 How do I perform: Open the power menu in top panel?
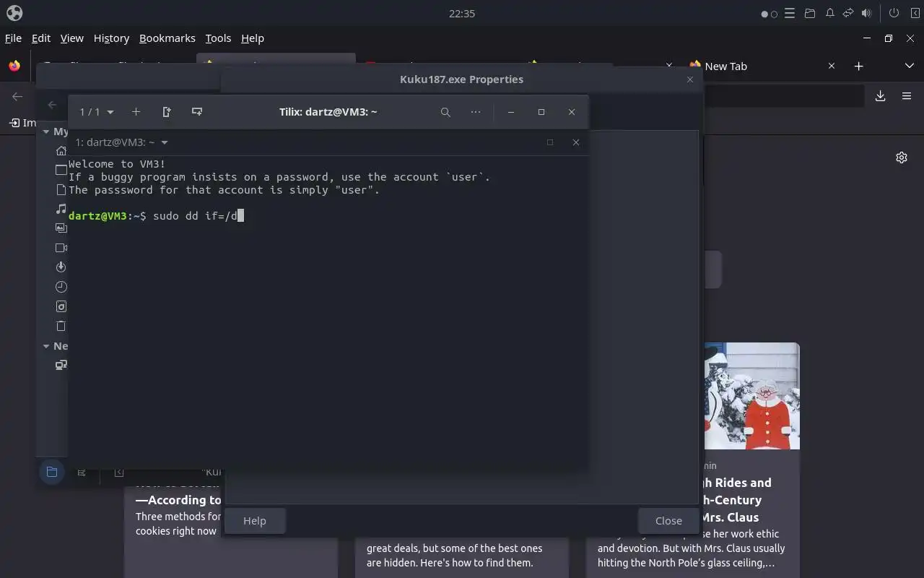(x=894, y=13)
